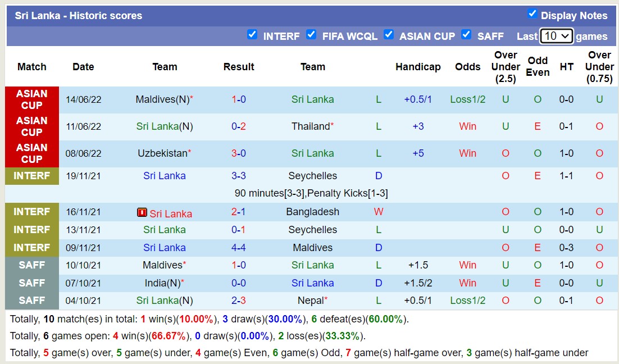
Task: Open the Bangladesh team page
Action: pyautogui.click(x=313, y=212)
